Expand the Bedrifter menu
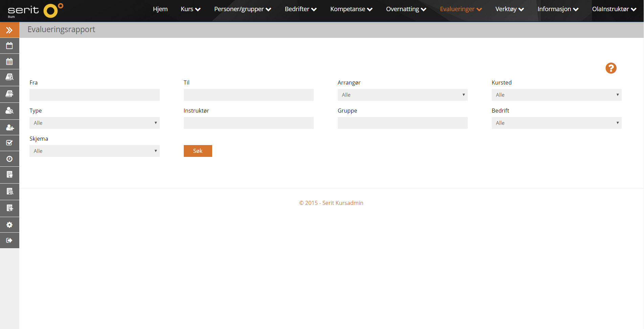 point(301,9)
